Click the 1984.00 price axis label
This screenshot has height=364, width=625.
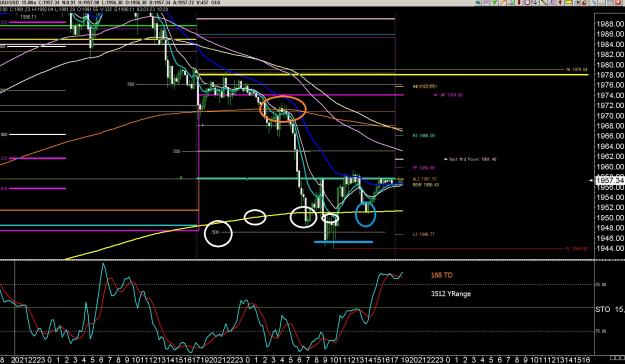pyautogui.click(x=610, y=44)
